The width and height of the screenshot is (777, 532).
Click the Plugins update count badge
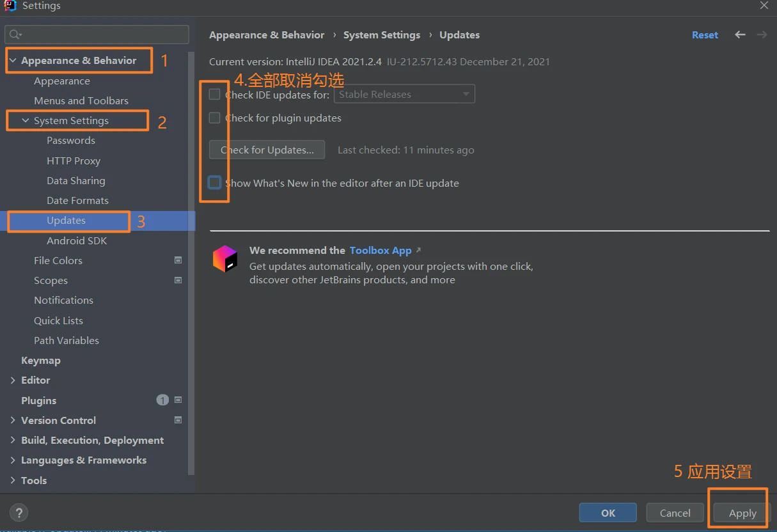point(162,400)
